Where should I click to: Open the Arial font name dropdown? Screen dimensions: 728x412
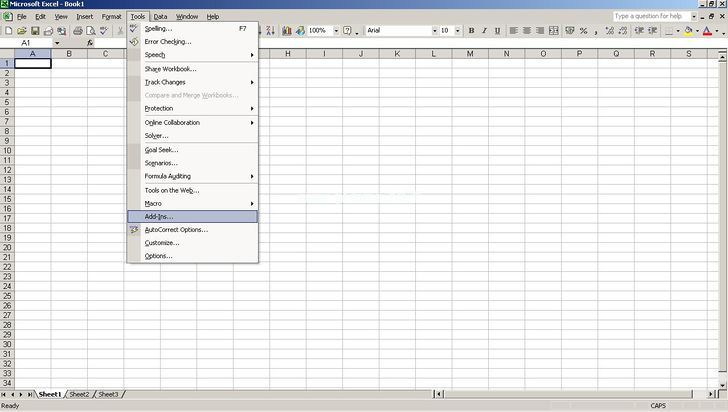[435, 31]
